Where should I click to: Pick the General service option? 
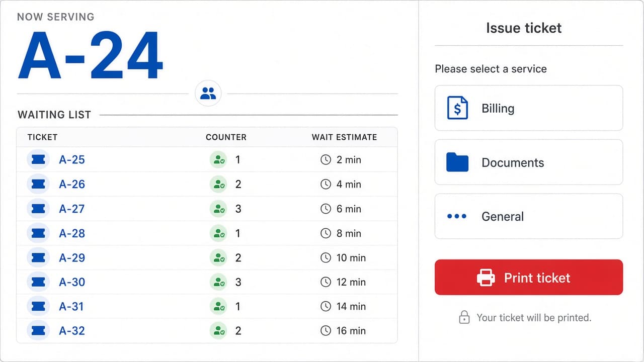tap(529, 216)
